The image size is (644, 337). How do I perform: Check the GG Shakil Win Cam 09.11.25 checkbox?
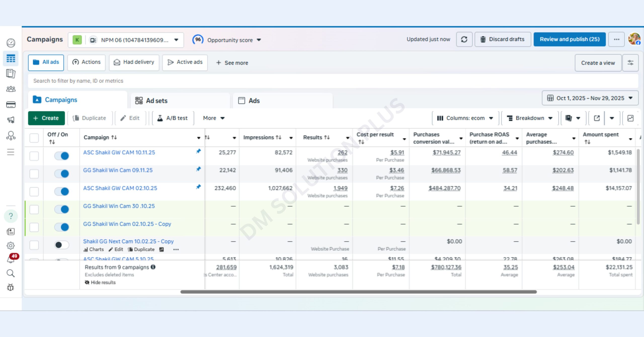[34, 174]
